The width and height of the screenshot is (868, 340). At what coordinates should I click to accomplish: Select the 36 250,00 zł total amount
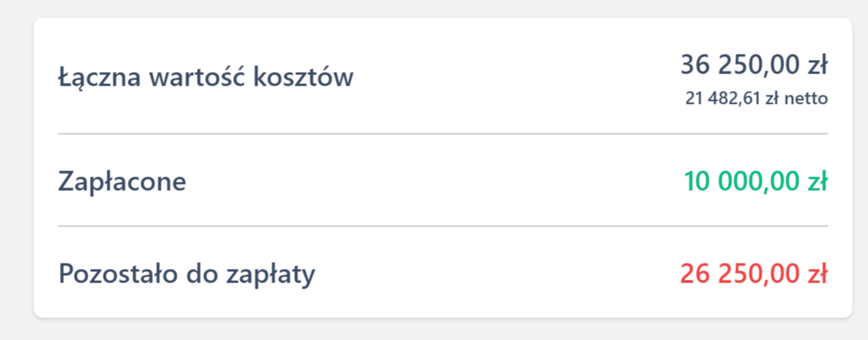[x=753, y=65]
